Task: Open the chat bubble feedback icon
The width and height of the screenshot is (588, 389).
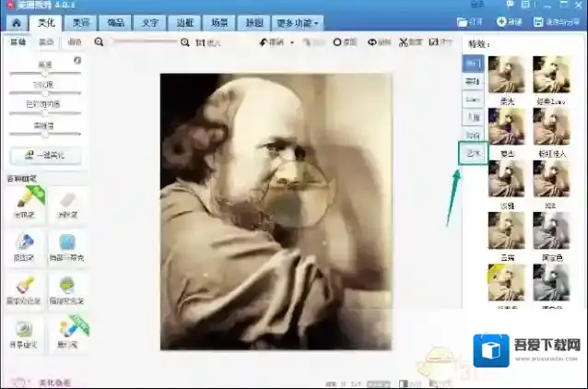Action: (x=510, y=5)
